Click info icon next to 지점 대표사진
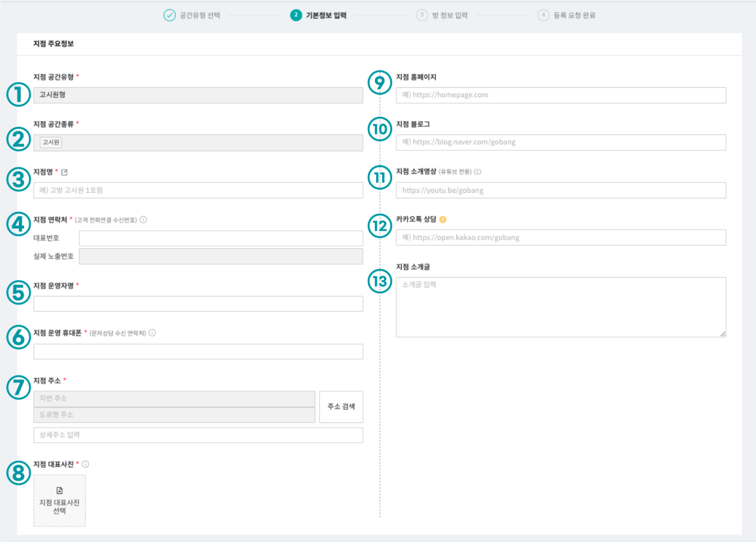756x542 pixels. click(x=86, y=464)
